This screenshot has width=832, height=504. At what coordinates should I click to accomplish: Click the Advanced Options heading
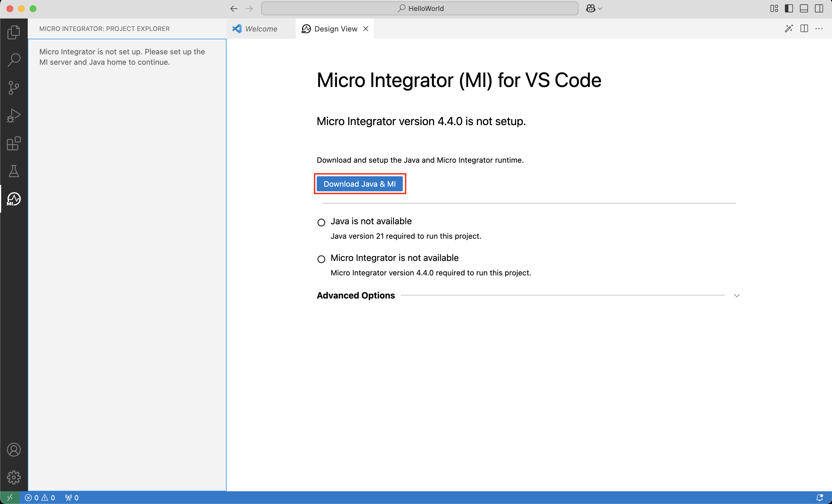(x=355, y=295)
